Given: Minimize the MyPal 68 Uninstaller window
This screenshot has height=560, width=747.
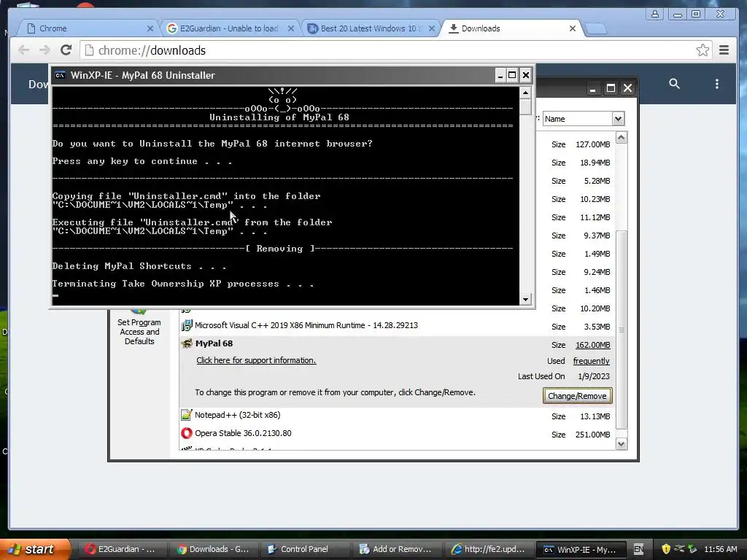Looking at the screenshot, I should 500,75.
